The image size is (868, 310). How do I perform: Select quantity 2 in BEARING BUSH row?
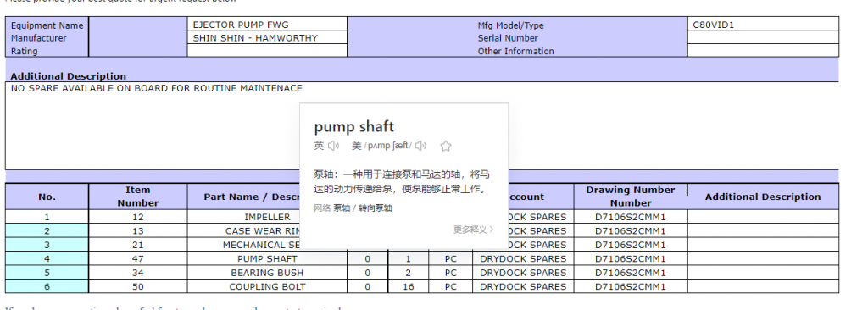pyautogui.click(x=408, y=273)
